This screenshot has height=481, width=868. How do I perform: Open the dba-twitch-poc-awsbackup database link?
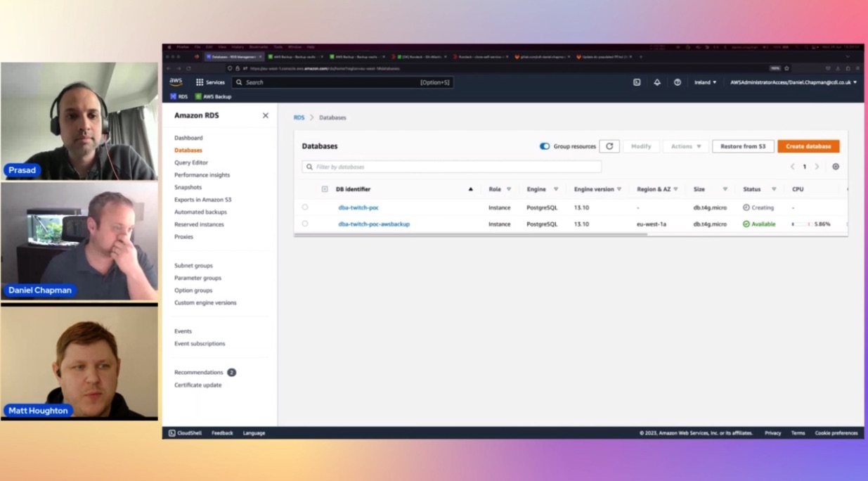click(374, 224)
